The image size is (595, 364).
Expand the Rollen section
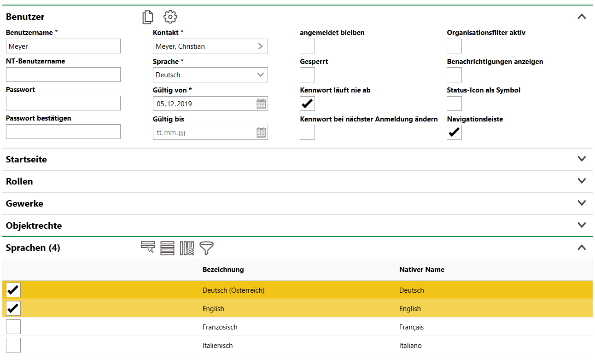(x=582, y=181)
